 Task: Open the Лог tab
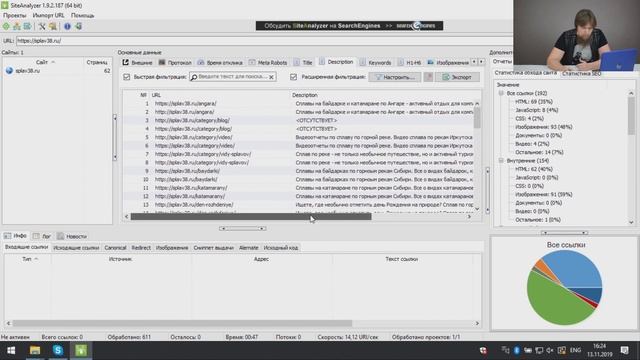(42, 236)
